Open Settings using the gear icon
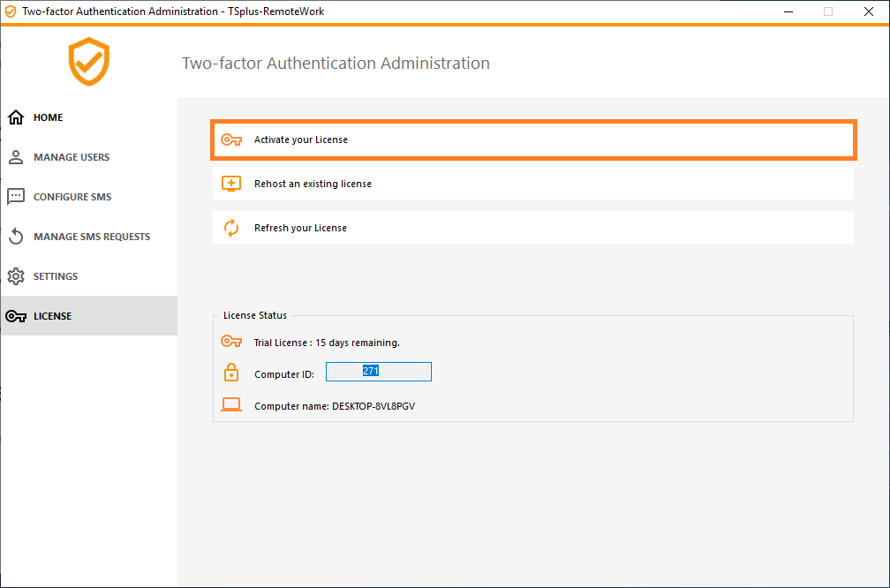Screen dimensions: 890x588 [x=15, y=275]
